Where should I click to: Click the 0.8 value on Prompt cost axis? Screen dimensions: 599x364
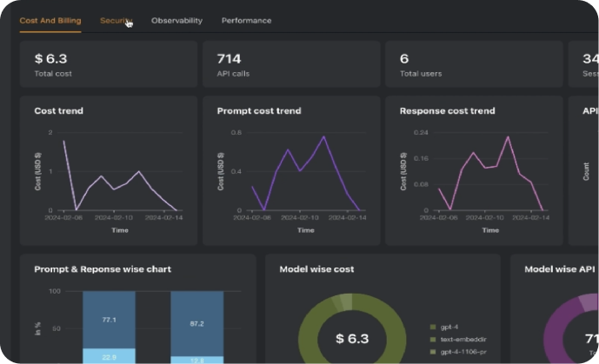tap(236, 132)
